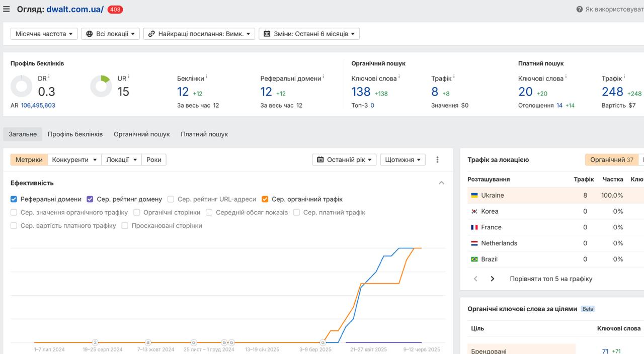Open Щотижня interval dropdown

403,159
